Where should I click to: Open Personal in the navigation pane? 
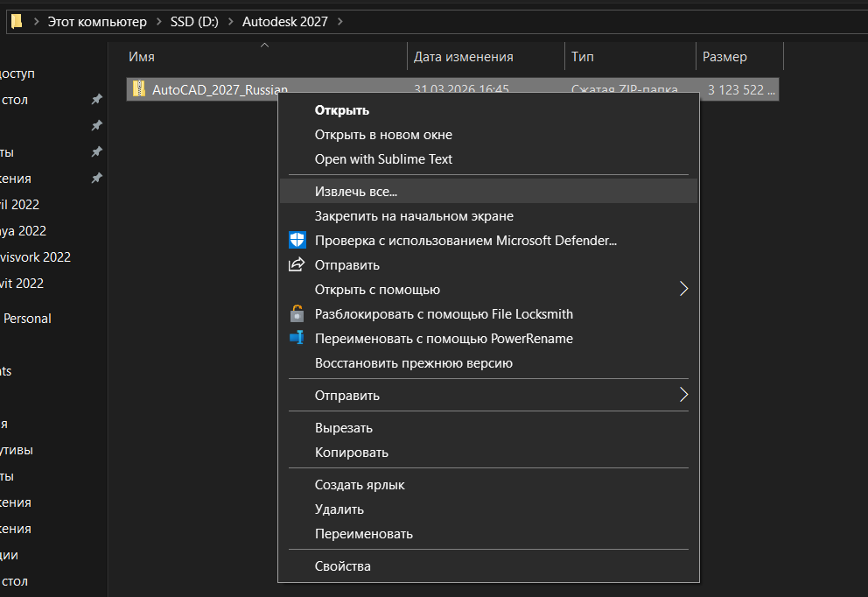coord(27,319)
